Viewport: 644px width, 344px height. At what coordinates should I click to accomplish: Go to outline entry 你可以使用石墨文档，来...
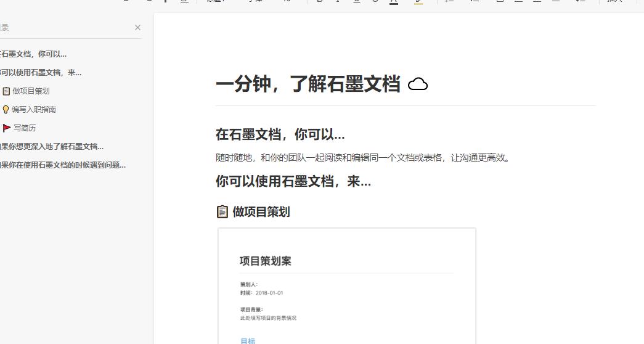click(x=41, y=73)
